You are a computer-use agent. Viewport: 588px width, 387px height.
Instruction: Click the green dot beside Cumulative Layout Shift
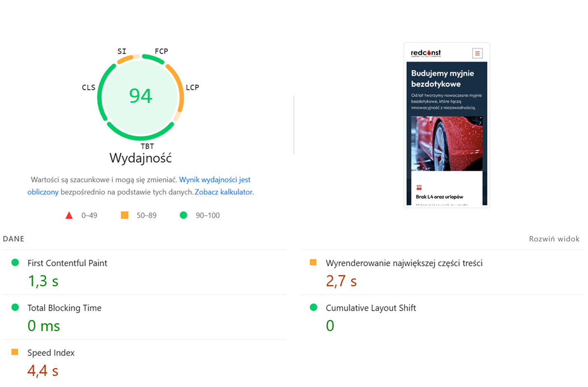click(x=314, y=308)
